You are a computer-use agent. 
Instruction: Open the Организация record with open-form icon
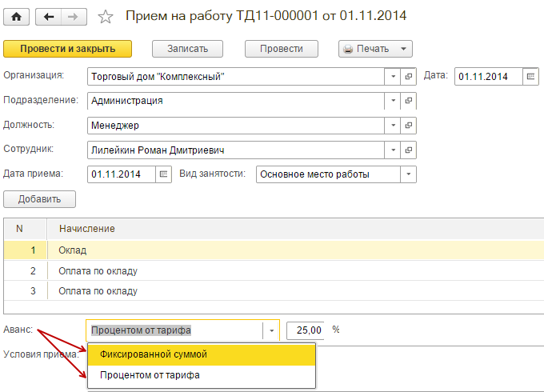(409, 77)
